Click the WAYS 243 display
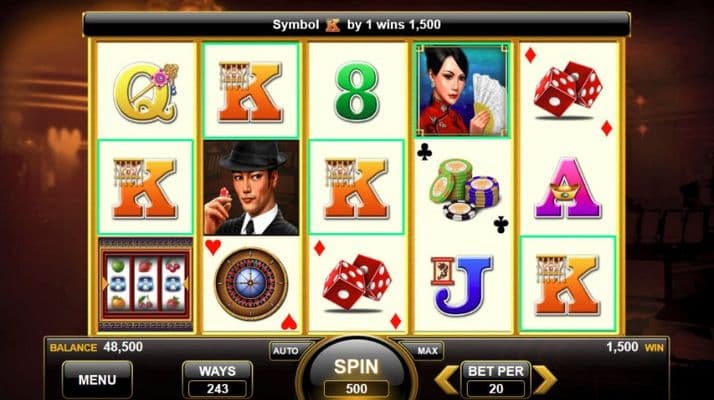The width and height of the screenshot is (714, 400). point(217,379)
